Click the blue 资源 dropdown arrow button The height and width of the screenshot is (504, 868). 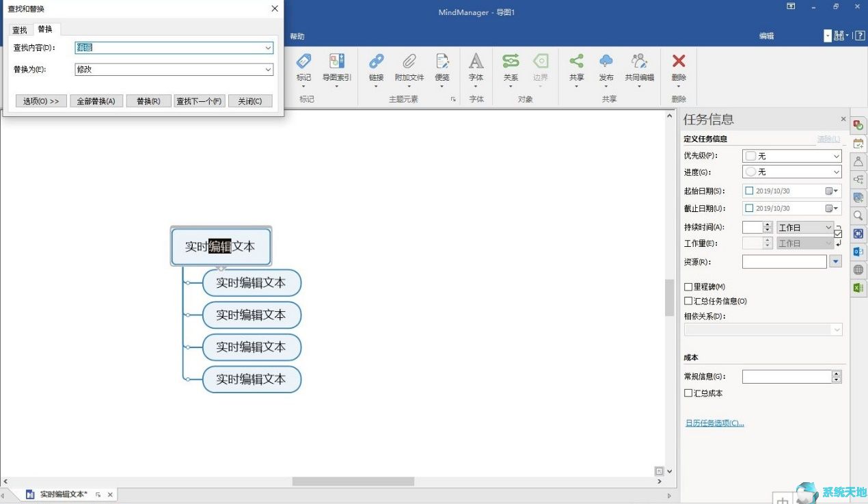point(835,261)
